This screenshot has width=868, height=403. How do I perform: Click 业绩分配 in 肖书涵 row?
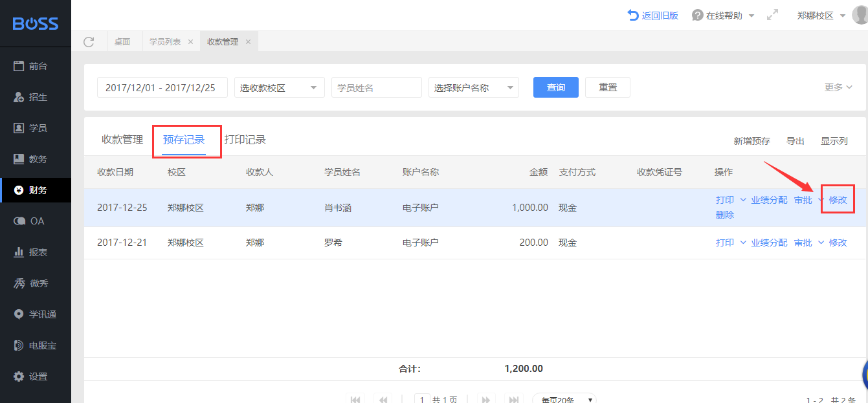click(x=769, y=200)
